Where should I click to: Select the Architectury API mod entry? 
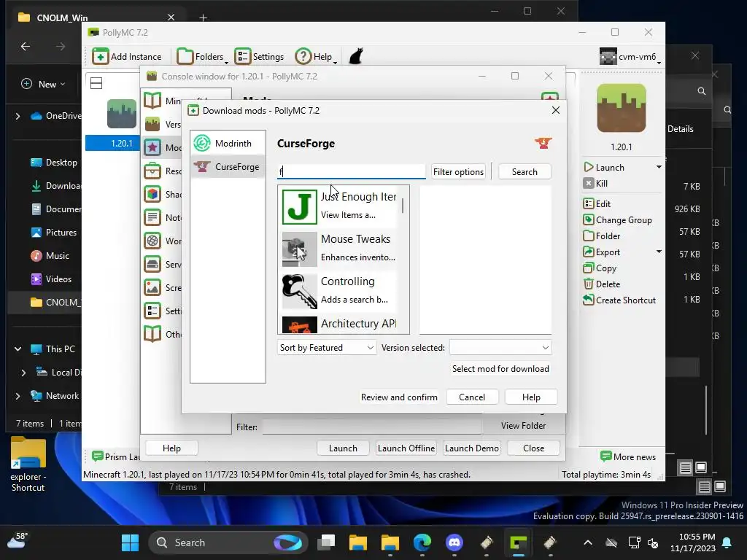pos(339,323)
